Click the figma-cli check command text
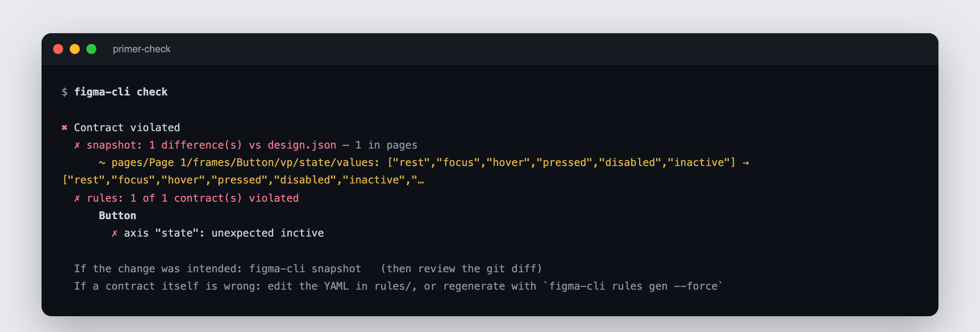 (x=121, y=92)
